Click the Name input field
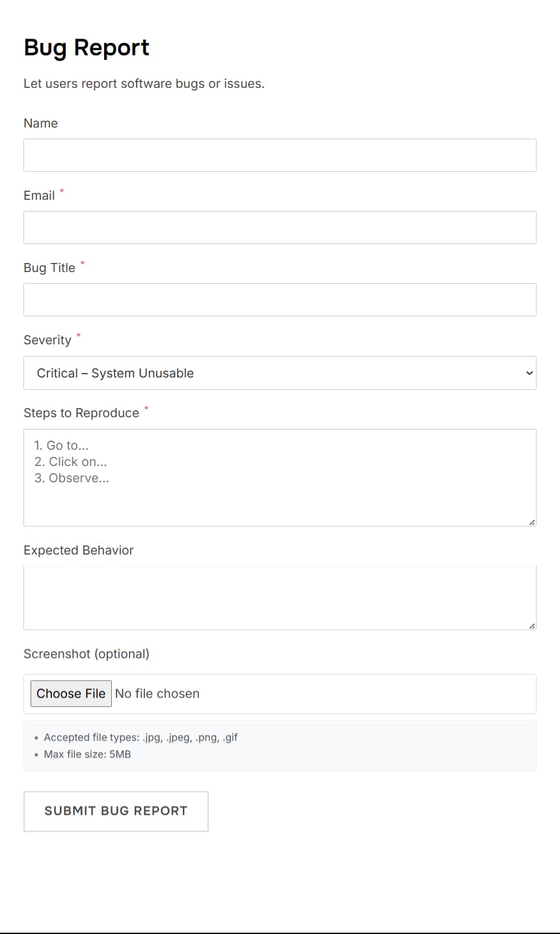Image resolution: width=560 pixels, height=934 pixels. pos(280,156)
